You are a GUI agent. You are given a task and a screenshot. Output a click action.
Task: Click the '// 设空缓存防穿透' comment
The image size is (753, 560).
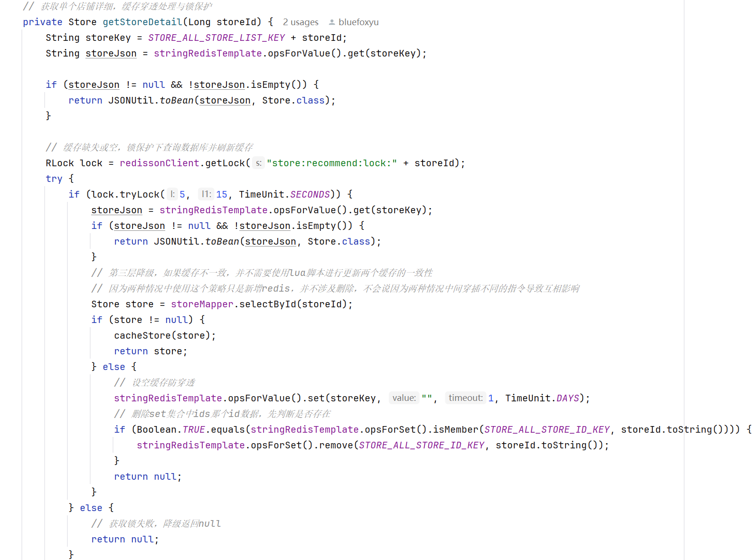click(154, 382)
